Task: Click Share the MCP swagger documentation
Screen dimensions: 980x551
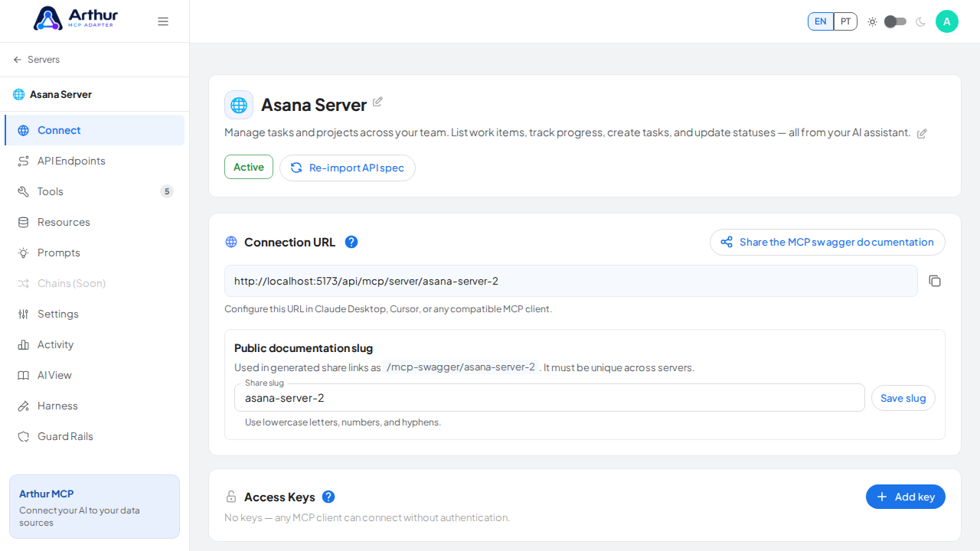Action: 828,242
